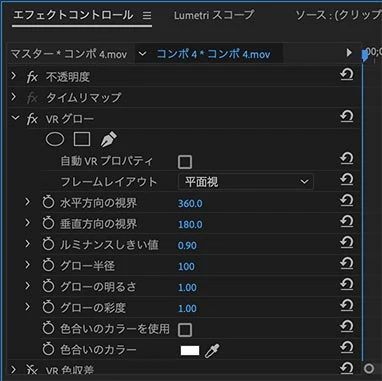This screenshot has height=381, width=382.
Task: Switch to the Lumetri スコープ tab
Action: coord(214,15)
